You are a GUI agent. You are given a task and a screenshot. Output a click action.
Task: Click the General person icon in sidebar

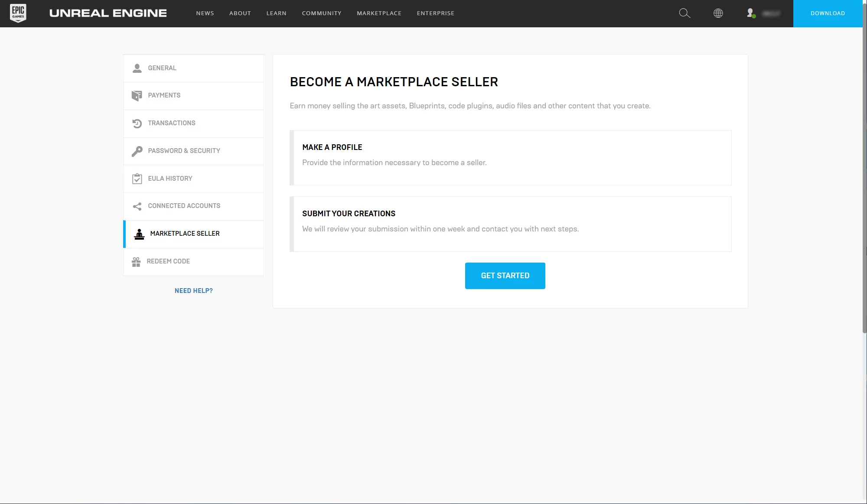click(137, 68)
